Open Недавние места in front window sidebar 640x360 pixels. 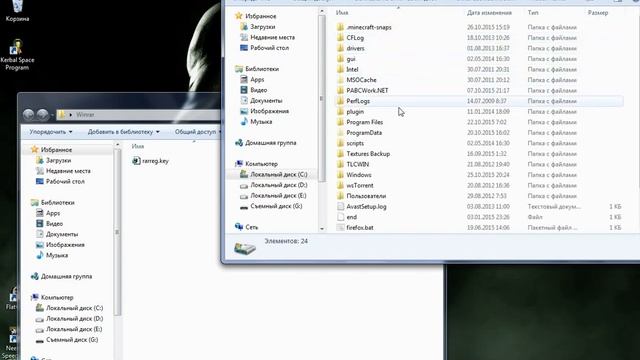tap(267, 38)
